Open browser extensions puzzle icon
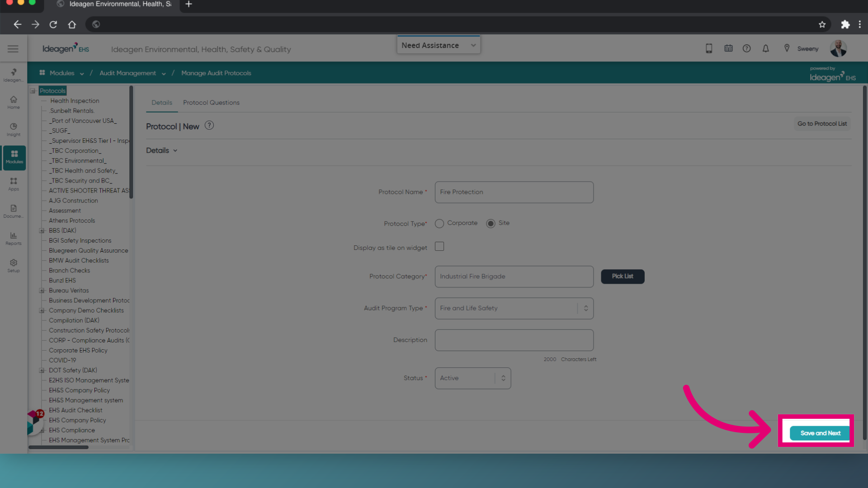The width and height of the screenshot is (868, 488). click(845, 24)
